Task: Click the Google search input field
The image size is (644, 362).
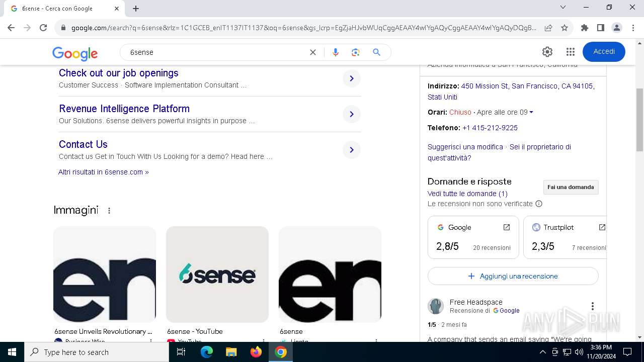Action: coord(216,52)
